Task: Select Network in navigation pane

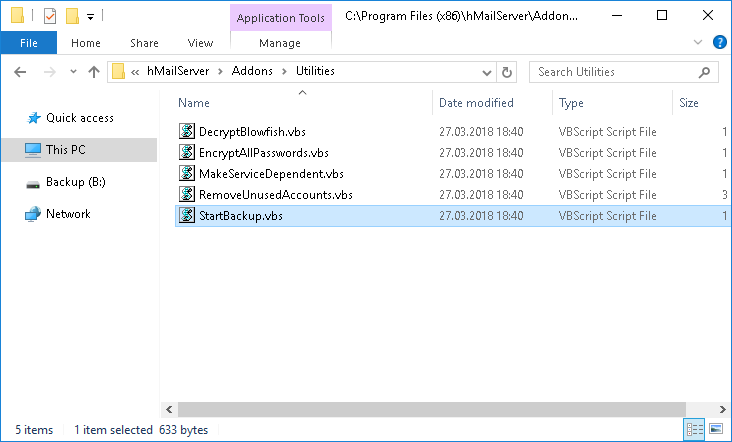Action: pyautogui.click(x=68, y=214)
